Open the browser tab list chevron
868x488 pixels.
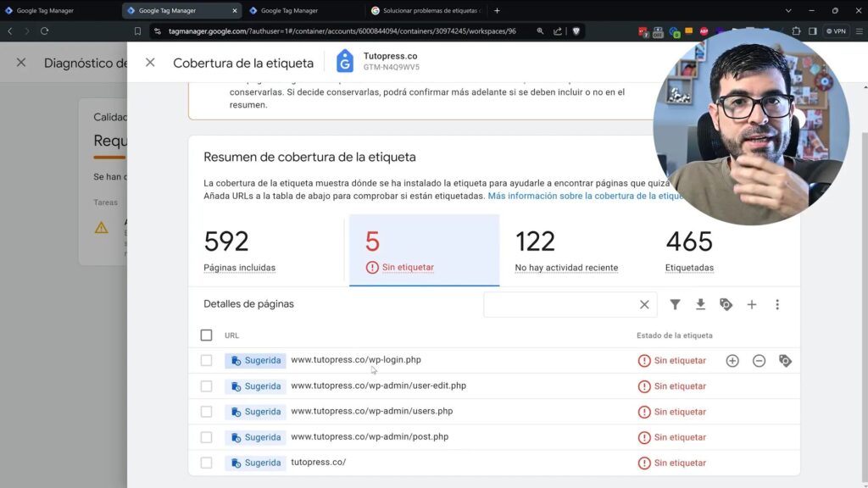788,10
